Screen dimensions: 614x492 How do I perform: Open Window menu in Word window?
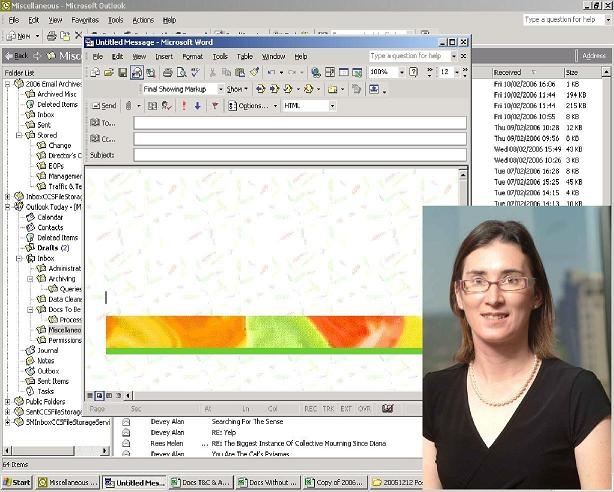[x=273, y=56]
